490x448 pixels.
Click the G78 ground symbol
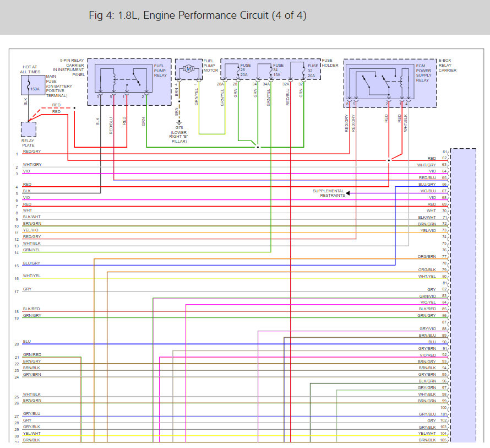click(x=179, y=123)
